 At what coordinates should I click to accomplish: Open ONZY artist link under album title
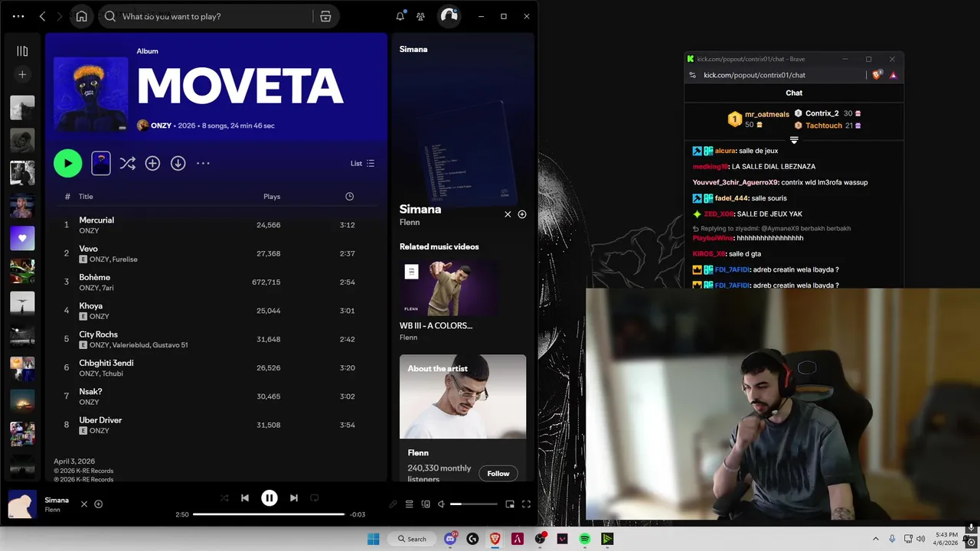161,126
